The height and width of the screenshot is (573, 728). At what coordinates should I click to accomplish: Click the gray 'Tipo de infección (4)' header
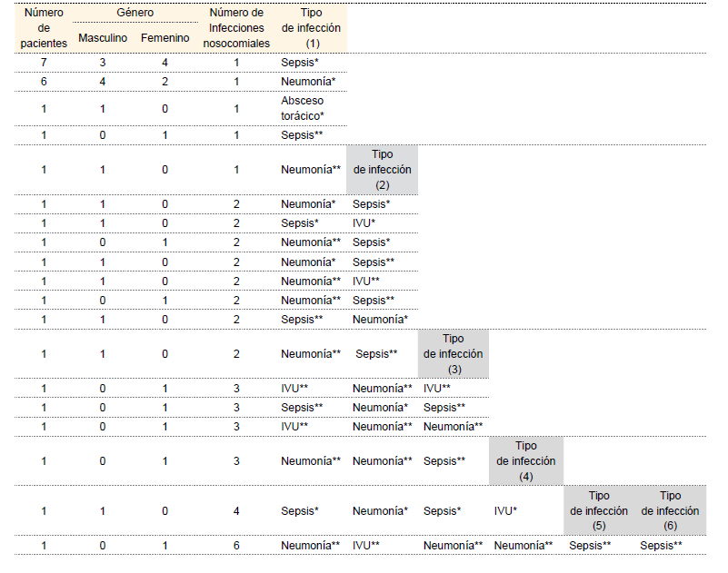click(525, 461)
